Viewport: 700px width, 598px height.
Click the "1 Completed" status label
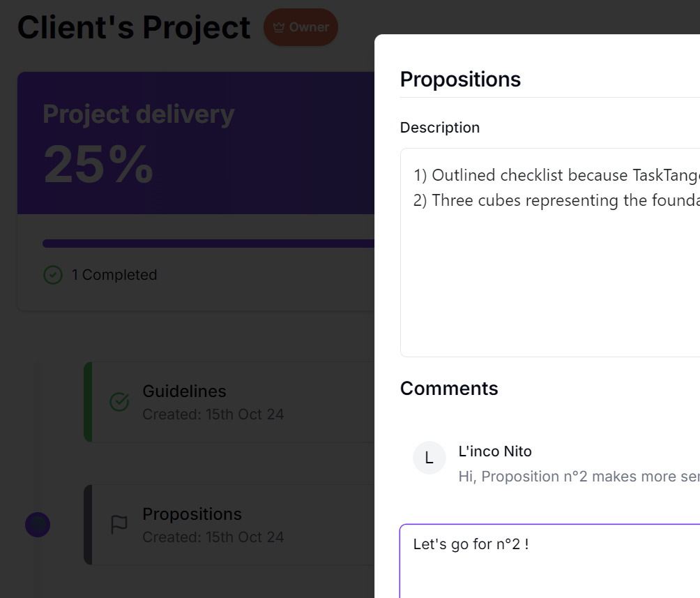(114, 275)
